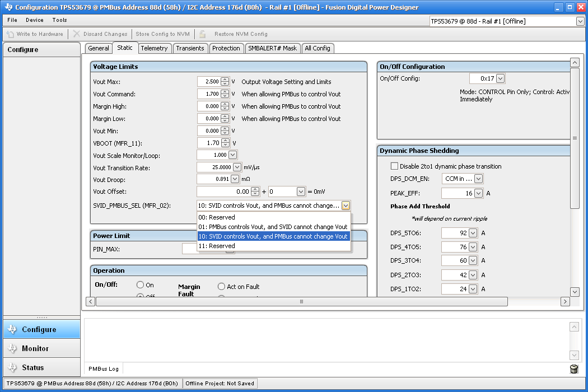
Task: Open the Vout Droop dropdown
Action: [235, 179]
